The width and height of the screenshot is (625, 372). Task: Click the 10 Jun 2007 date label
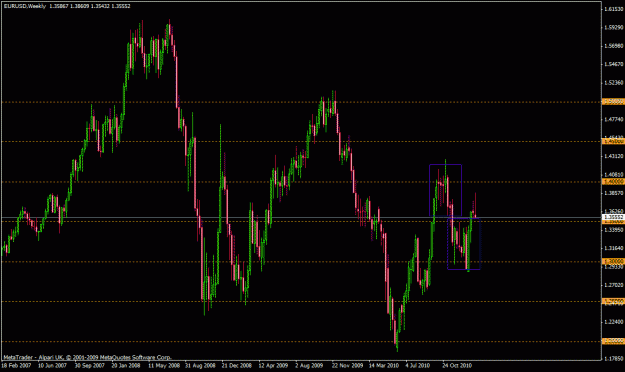pos(52,365)
